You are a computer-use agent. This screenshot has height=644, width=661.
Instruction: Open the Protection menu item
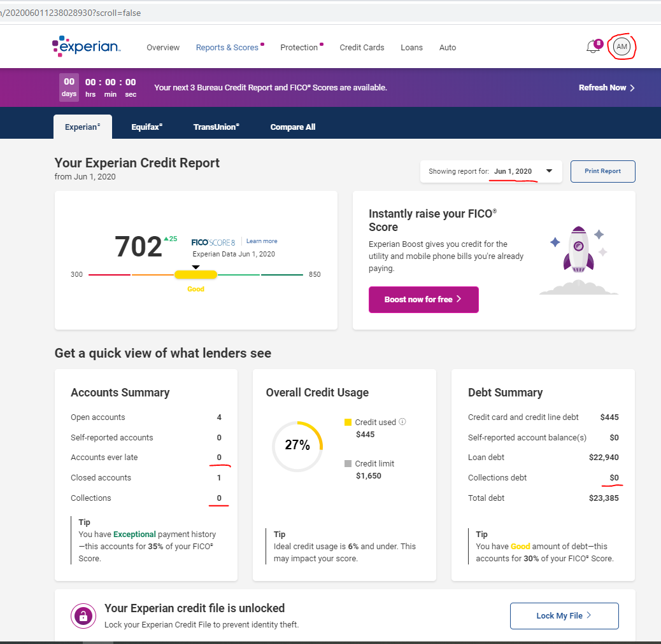pos(299,48)
